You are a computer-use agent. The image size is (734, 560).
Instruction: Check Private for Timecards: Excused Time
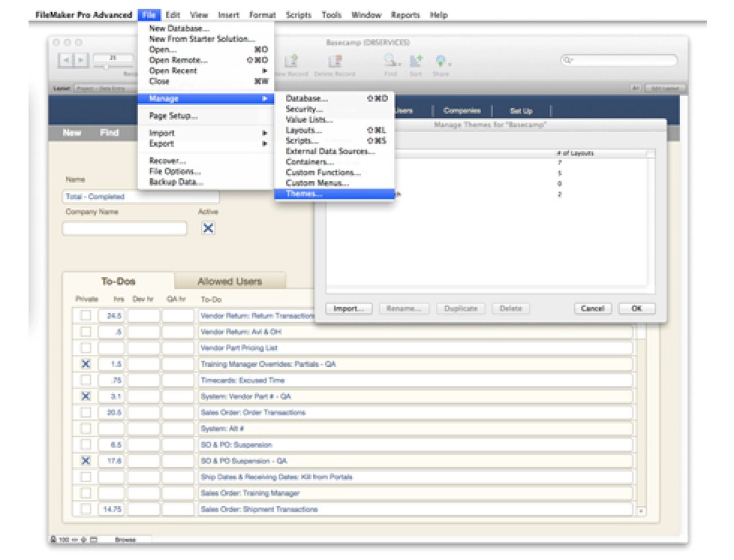[x=86, y=379]
